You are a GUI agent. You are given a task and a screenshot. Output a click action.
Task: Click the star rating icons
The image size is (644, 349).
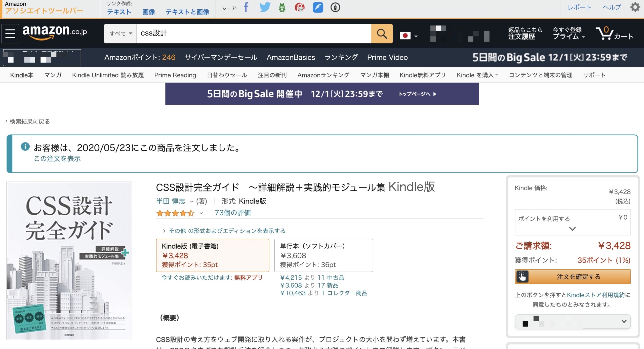(175, 213)
